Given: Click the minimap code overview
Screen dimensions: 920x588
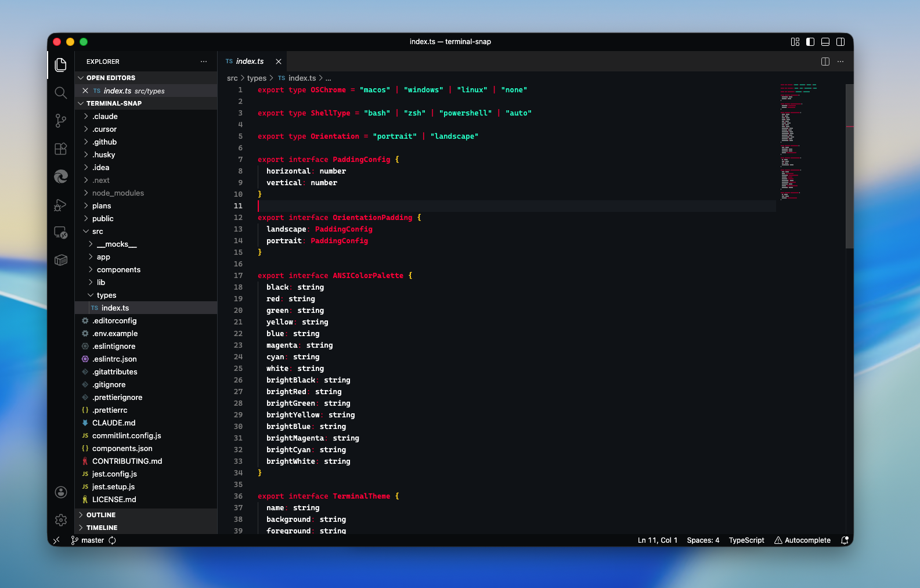Looking at the screenshot, I should (810, 142).
